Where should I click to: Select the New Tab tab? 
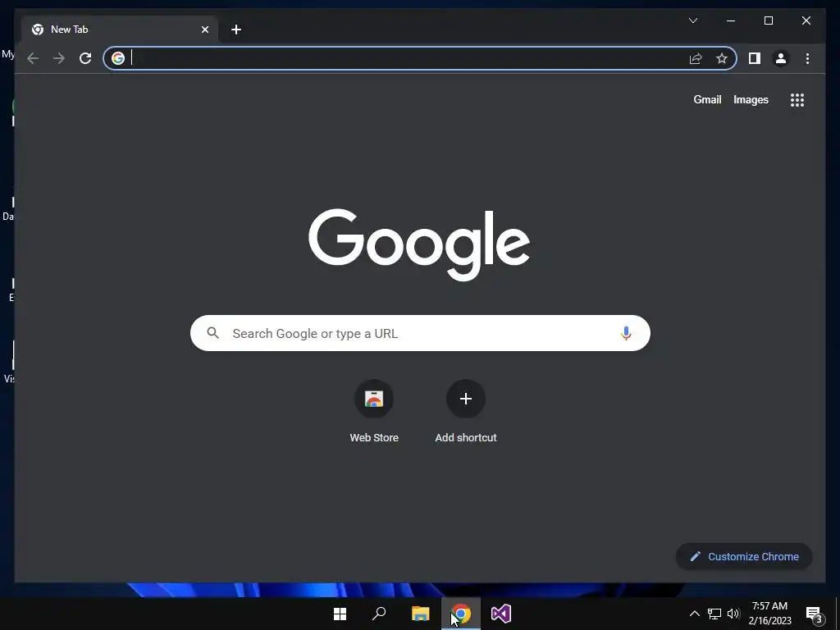point(119,30)
